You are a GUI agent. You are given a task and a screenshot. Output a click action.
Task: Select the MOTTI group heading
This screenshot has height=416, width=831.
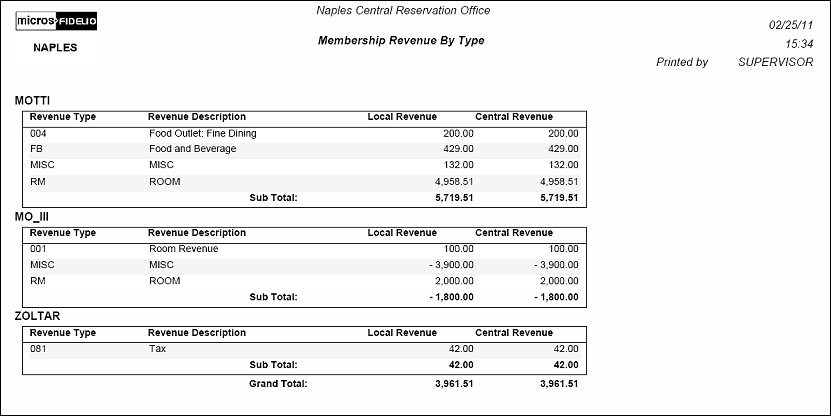[33, 100]
